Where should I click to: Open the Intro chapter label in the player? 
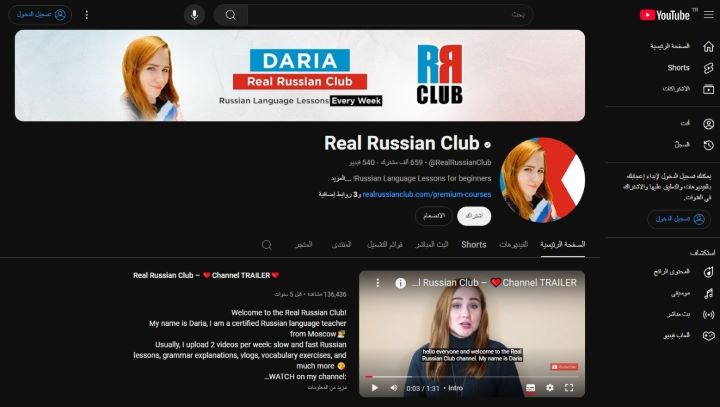click(x=456, y=388)
